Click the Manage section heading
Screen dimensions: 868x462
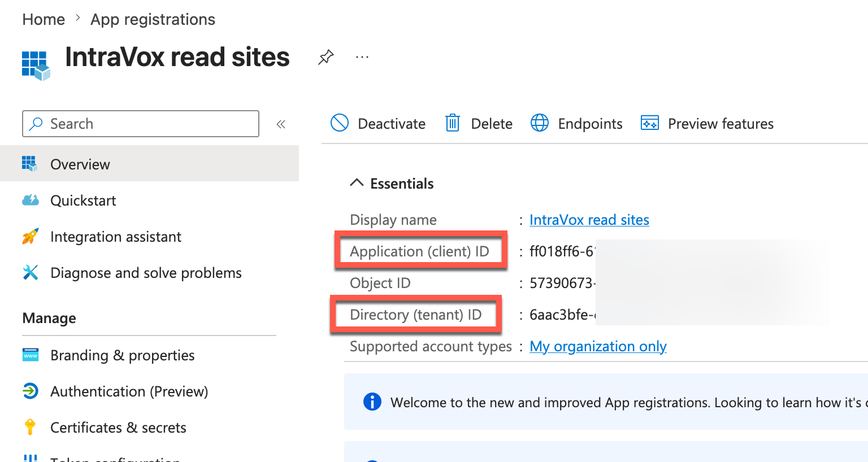coord(49,318)
